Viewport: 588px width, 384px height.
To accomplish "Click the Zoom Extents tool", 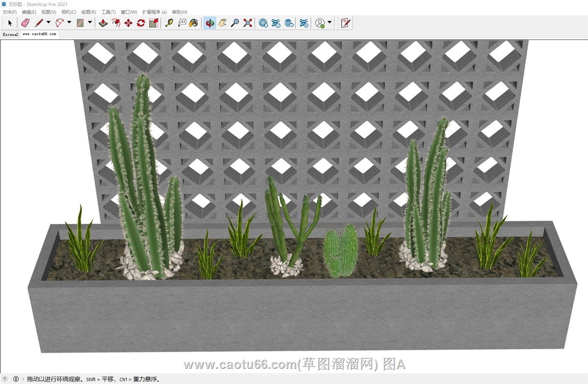I will pos(248,23).
